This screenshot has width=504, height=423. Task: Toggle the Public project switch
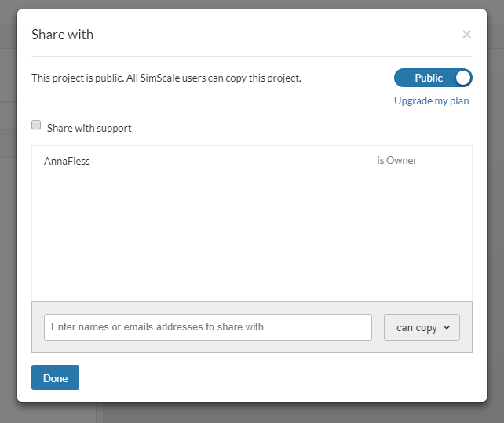433,78
